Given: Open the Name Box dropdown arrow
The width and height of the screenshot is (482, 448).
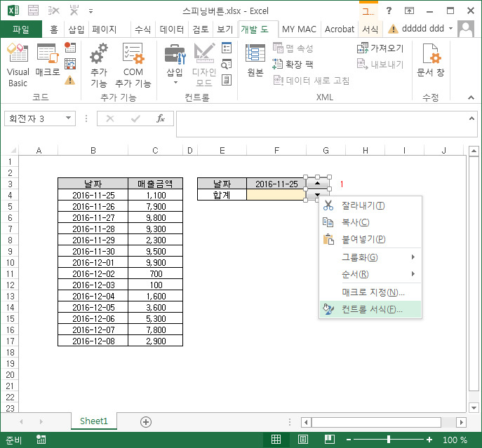Looking at the screenshot, I should point(69,118).
